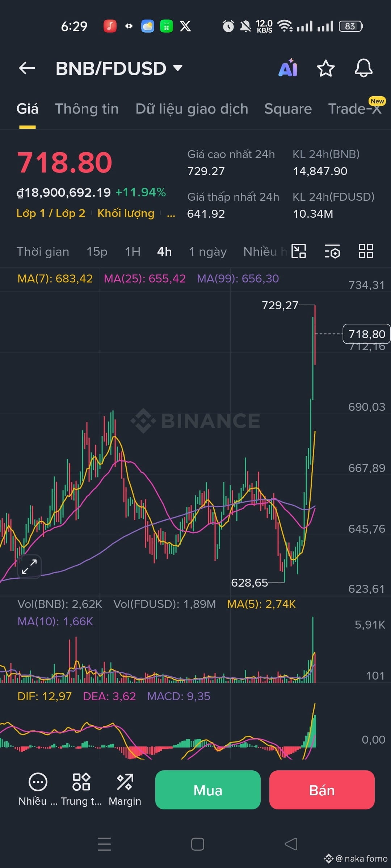Tap the weather app notification icon
This screenshot has height=868, width=391.
(148, 26)
